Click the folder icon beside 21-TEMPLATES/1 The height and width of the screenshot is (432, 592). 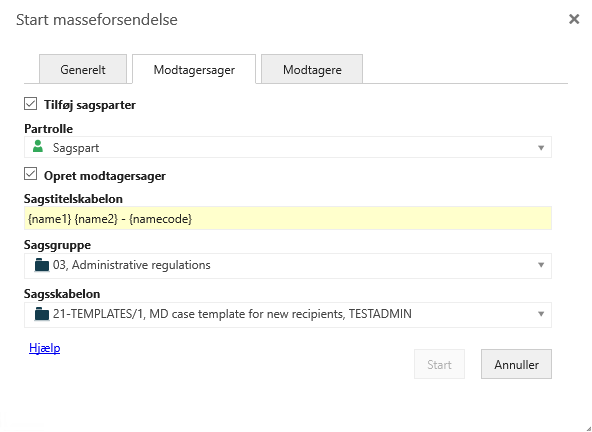(42, 314)
